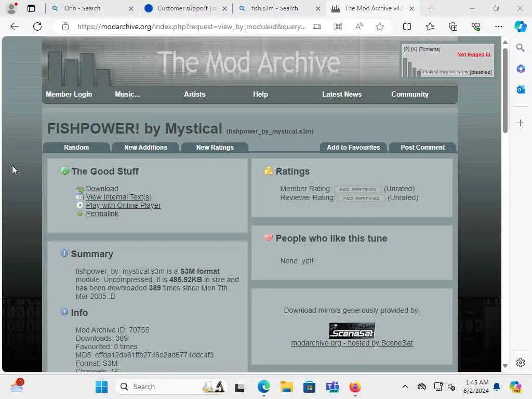Open split screen view
532x399 pixels.
tap(407, 26)
